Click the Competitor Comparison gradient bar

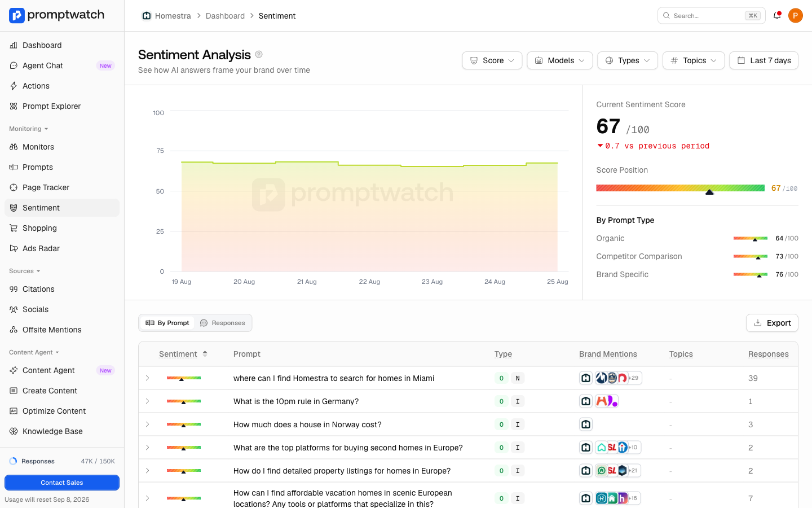click(x=751, y=256)
